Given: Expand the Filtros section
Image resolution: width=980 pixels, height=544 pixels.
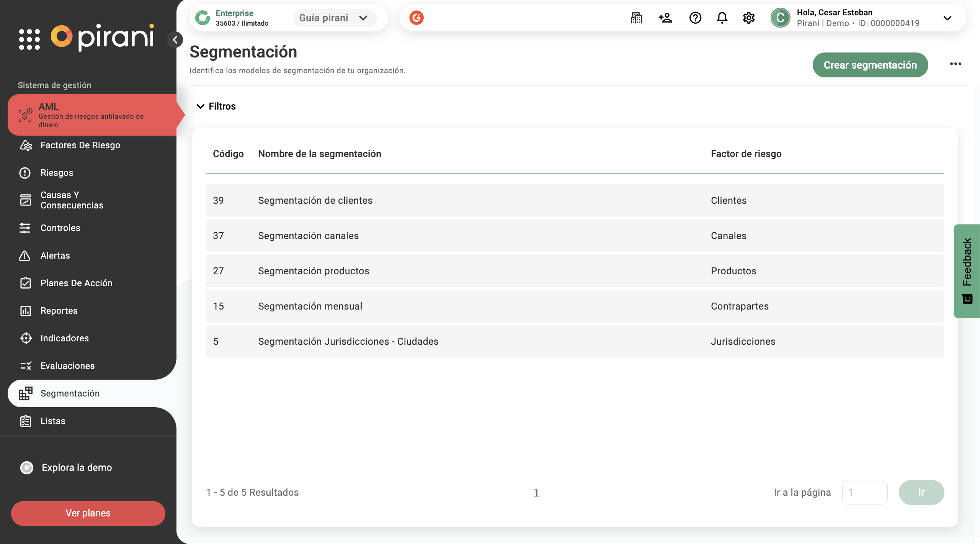Looking at the screenshot, I should pyautogui.click(x=216, y=106).
